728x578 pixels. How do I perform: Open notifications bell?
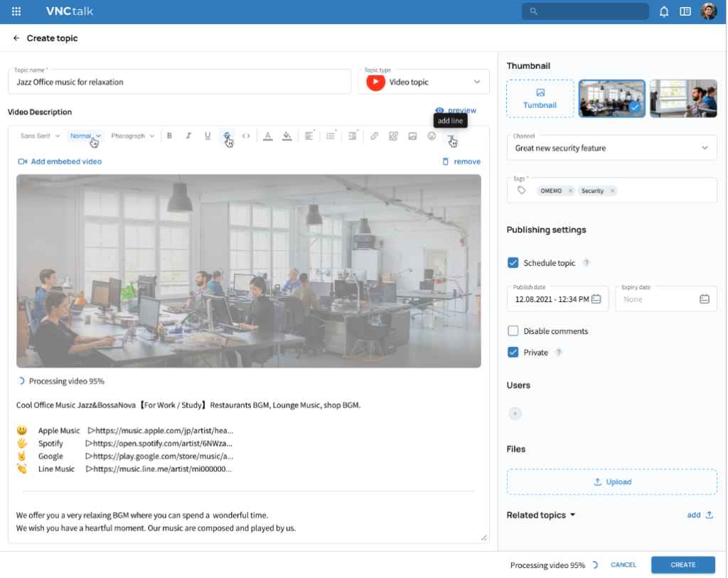(664, 11)
